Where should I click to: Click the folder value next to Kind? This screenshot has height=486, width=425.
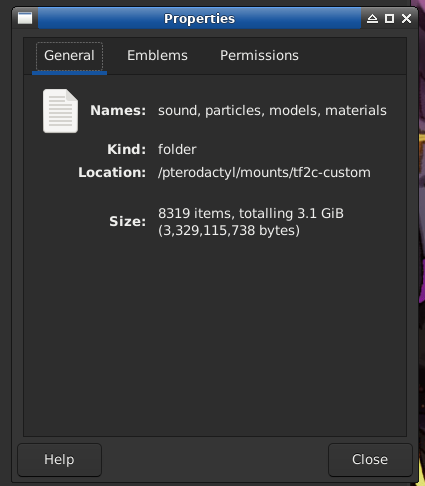click(x=177, y=150)
